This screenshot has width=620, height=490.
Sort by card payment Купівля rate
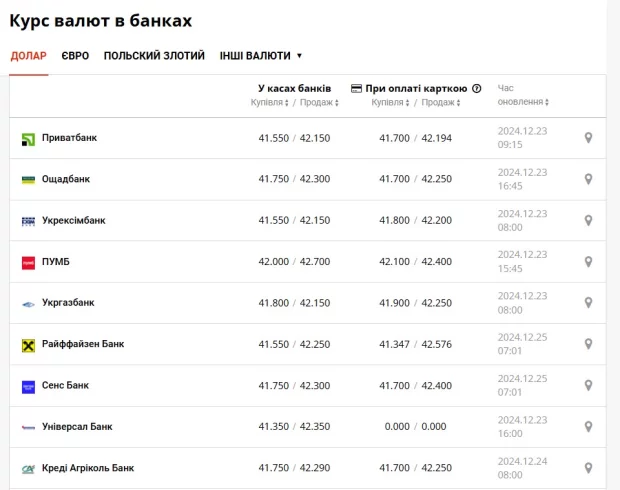pos(390,102)
